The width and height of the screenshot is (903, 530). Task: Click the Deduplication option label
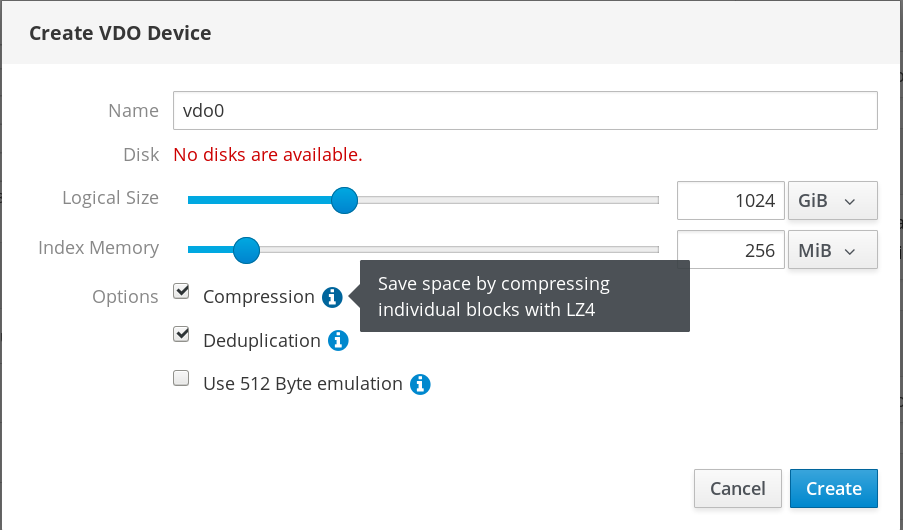(x=262, y=340)
